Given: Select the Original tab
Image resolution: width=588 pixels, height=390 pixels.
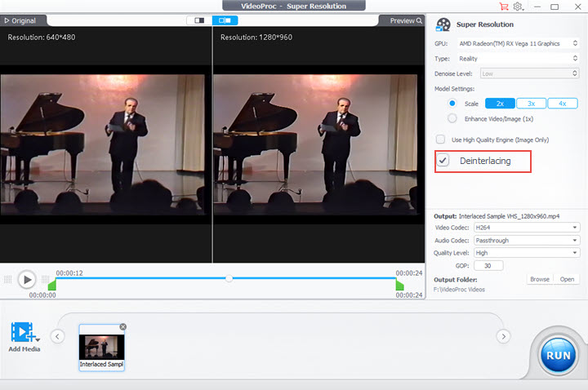Looking at the screenshot, I should [x=20, y=20].
